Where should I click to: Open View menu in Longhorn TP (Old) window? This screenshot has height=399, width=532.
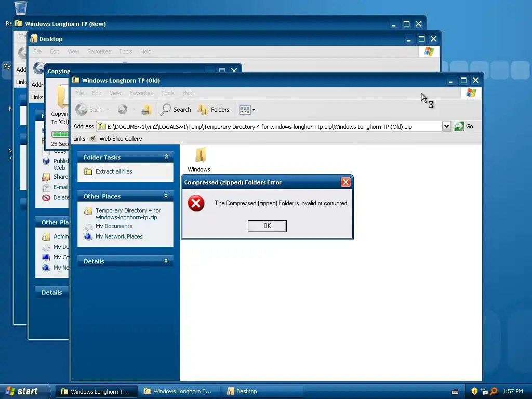[115, 93]
